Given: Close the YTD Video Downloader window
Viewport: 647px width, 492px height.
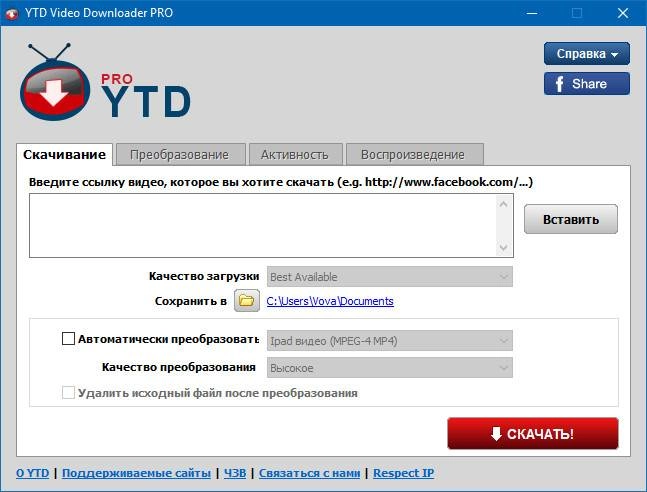Looking at the screenshot, I should point(623,13).
